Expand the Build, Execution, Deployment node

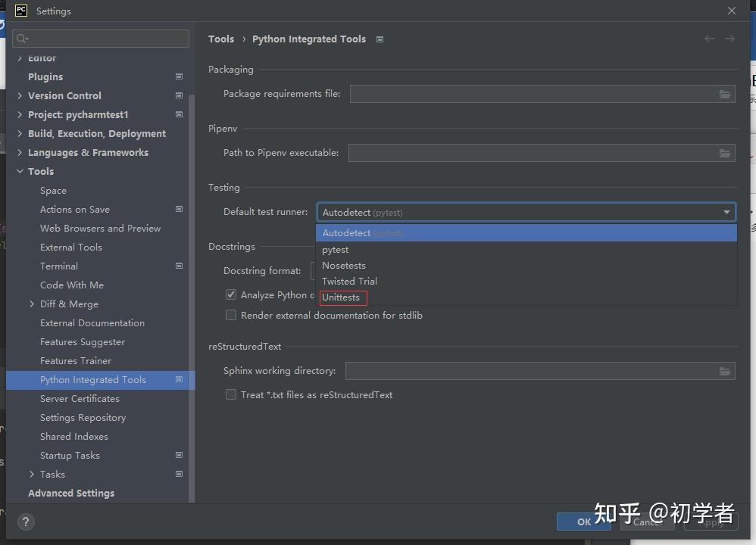pos(20,133)
